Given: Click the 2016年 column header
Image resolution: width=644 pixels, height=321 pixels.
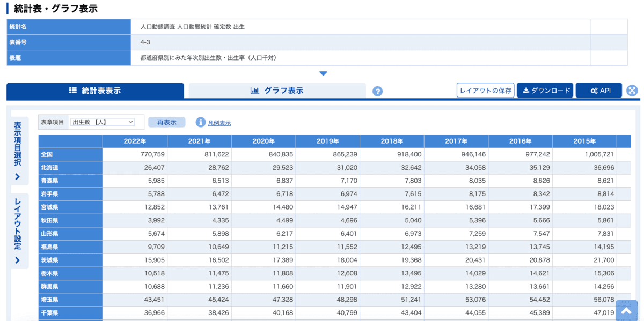Looking at the screenshot, I should [520, 141].
